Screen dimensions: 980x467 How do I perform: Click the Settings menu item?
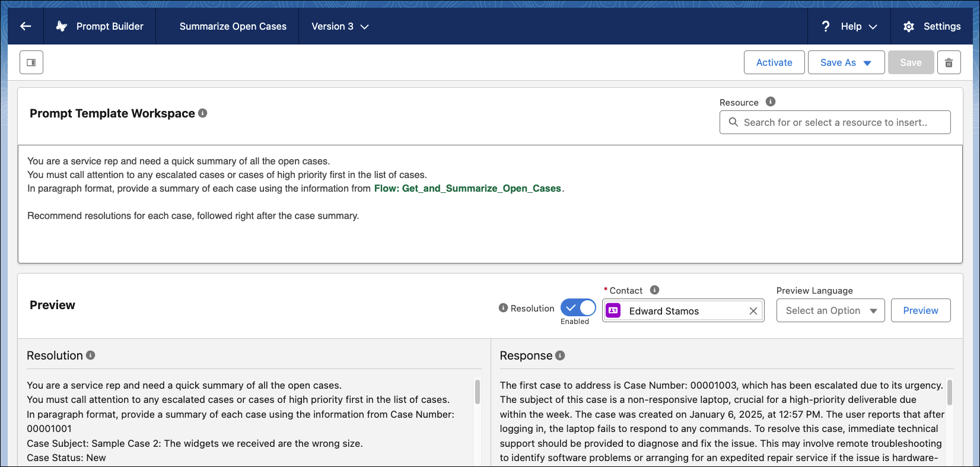[x=932, y=26]
